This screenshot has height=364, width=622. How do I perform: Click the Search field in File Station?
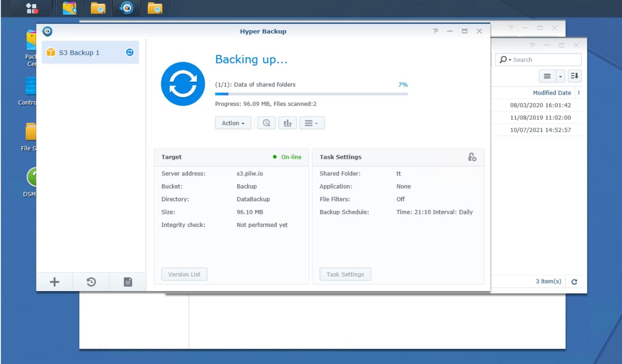coord(538,60)
